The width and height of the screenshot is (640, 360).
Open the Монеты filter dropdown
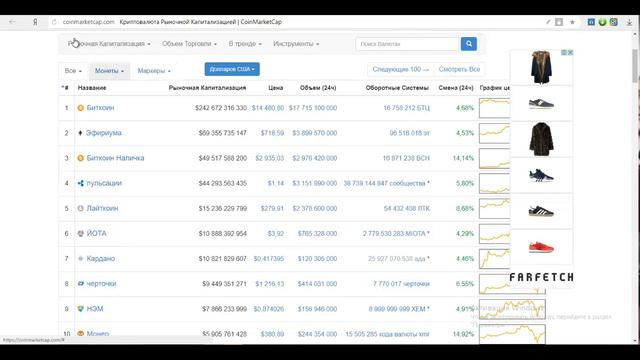(109, 71)
